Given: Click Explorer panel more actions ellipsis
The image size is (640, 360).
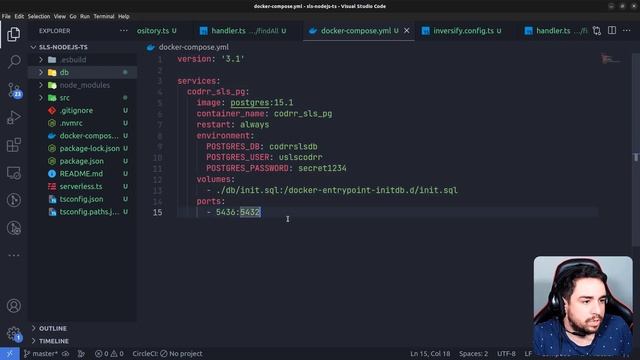Looking at the screenshot, I should [x=124, y=31].
